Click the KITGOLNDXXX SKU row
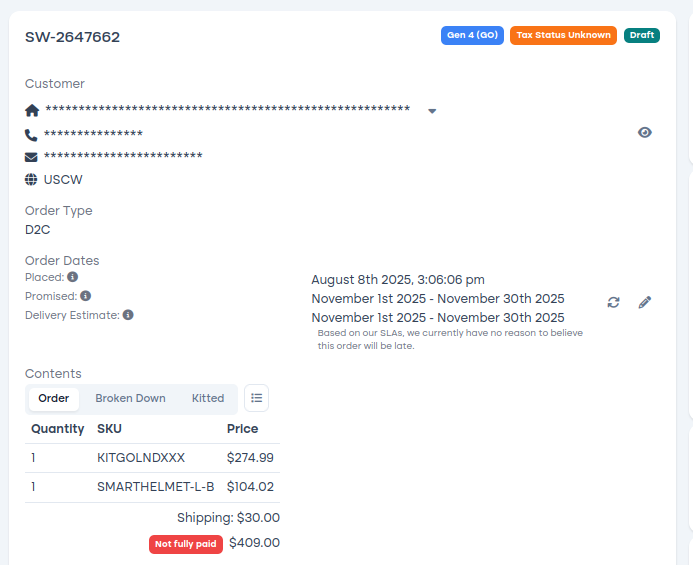This screenshot has height=565, width=693. click(x=152, y=458)
